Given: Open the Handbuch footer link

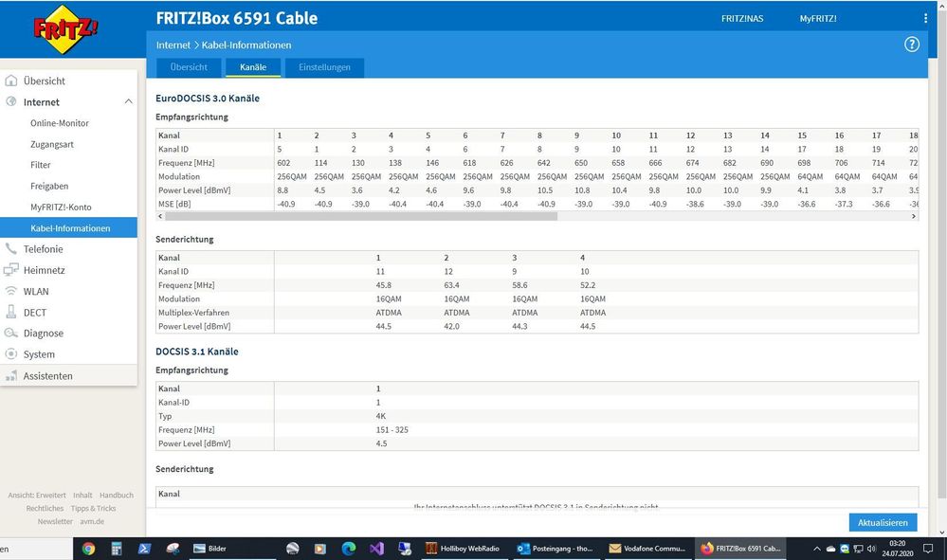Looking at the screenshot, I should (x=117, y=496).
